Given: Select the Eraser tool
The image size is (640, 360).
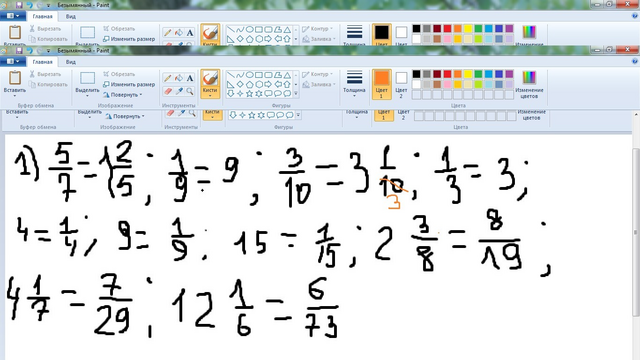Looking at the screenshot, I should click(168, 91).
